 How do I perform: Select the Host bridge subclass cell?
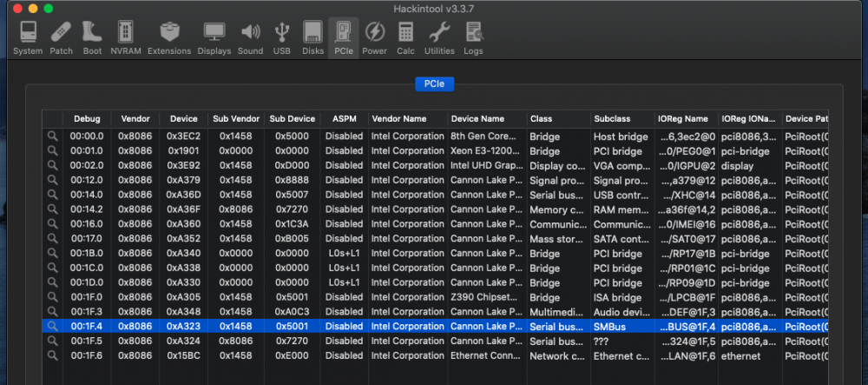(x=622, y=136)
